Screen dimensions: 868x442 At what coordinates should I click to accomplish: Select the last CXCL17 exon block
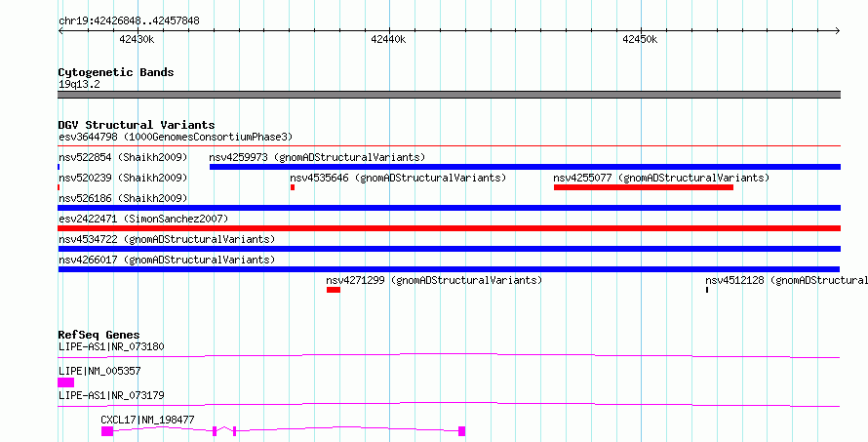461,431
